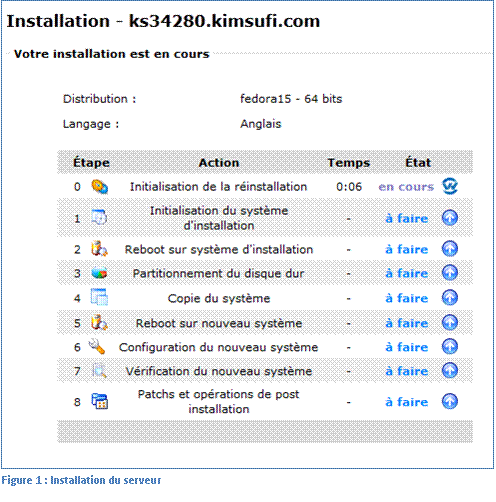Click the blue arrow icon for step 8
The image size is (496, 502).
pyautogui.click(x=450, y=401)
